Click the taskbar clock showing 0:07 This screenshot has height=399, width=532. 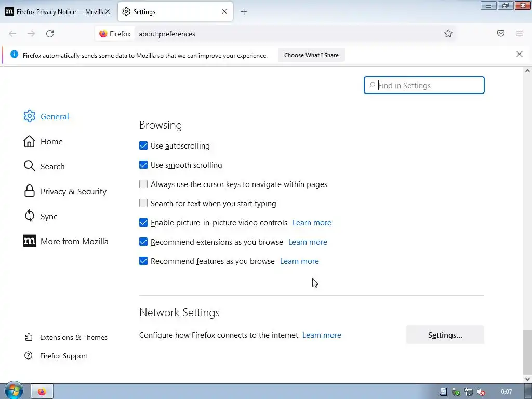[506, 392]
